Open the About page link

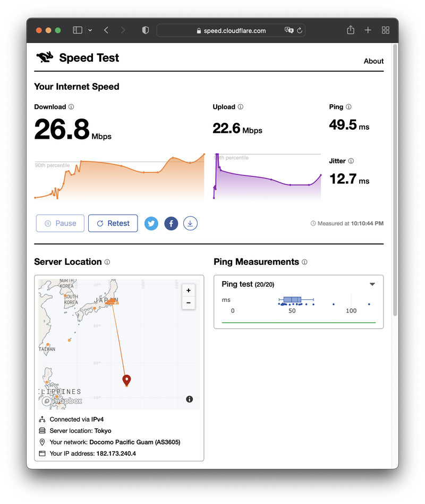tap(373, 61)
